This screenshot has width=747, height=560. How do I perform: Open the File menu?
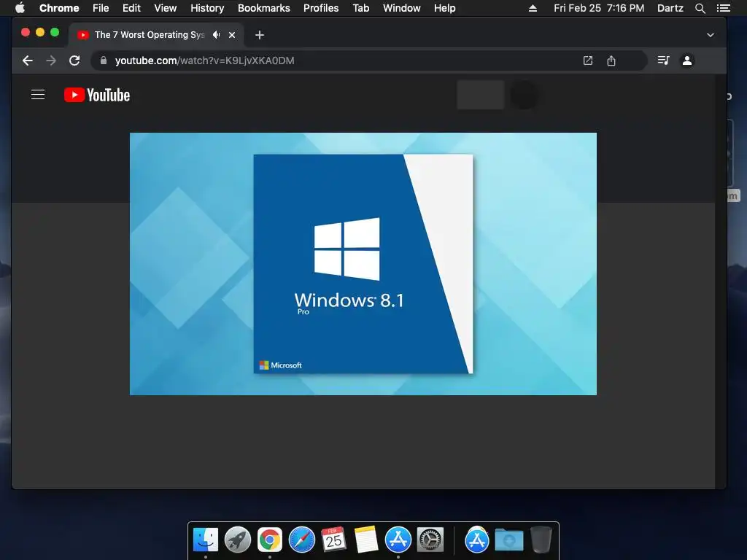[x=101, y=8]
